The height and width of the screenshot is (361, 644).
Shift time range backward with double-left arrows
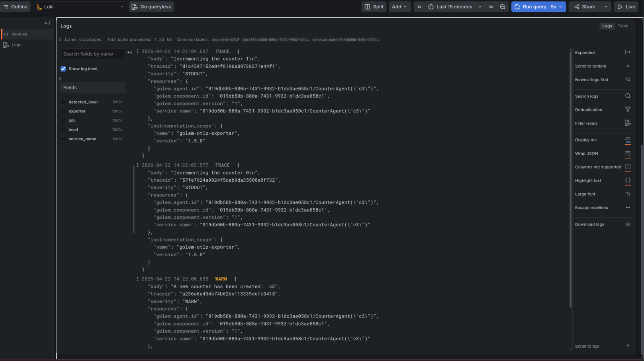point(419,7)
